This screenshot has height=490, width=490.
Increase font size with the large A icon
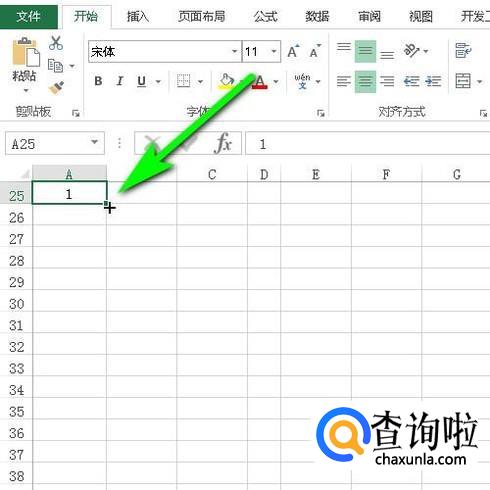click(x=293, y=51)
